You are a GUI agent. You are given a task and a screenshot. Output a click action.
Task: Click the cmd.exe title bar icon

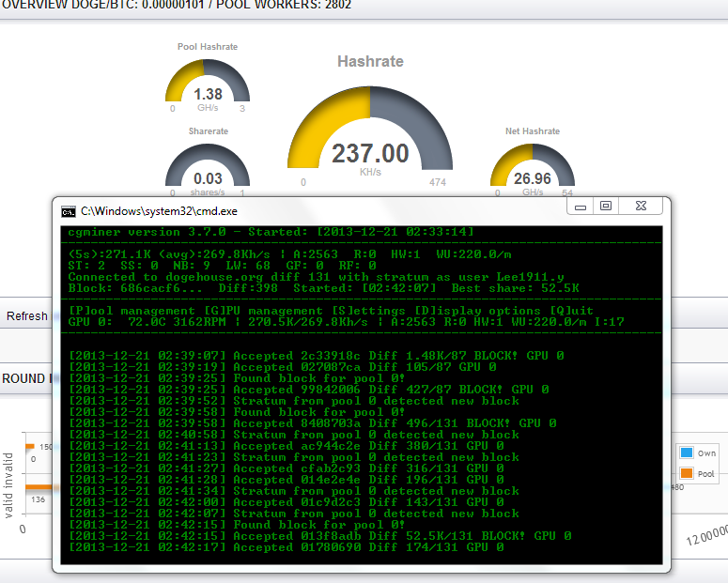(69, 211)
